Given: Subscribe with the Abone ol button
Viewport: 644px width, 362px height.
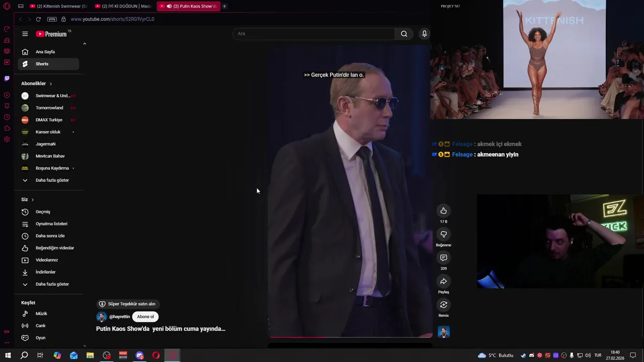Looking at the screenshot, I should 145,317.
